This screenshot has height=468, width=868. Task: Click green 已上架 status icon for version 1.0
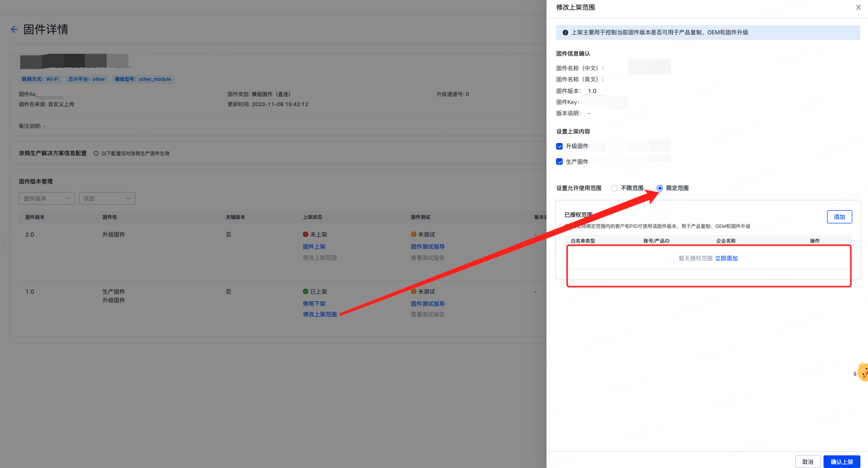point(305,292)
